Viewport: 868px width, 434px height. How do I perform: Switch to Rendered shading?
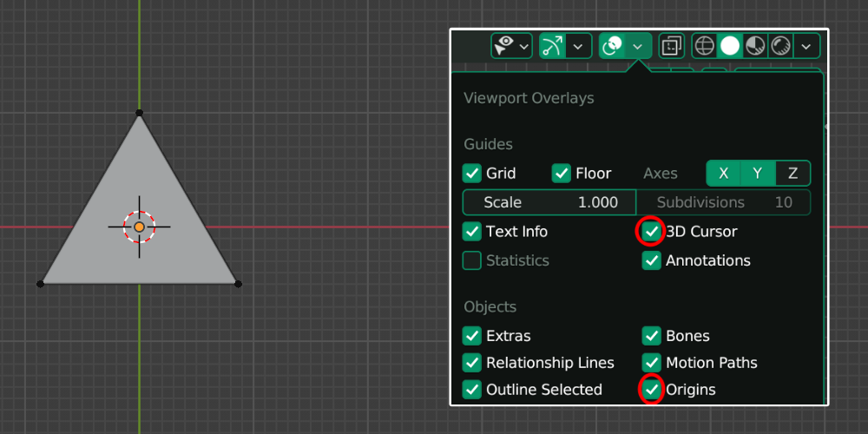(x=780, y=46)
